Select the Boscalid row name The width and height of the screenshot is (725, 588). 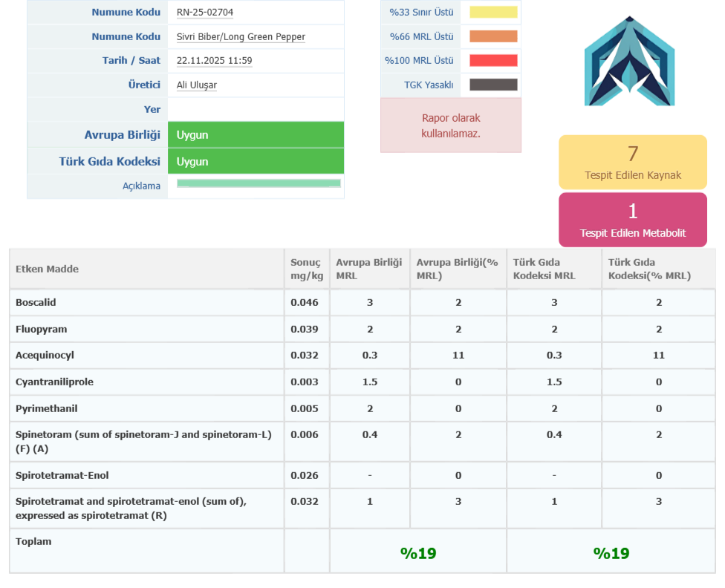(36, 303)
